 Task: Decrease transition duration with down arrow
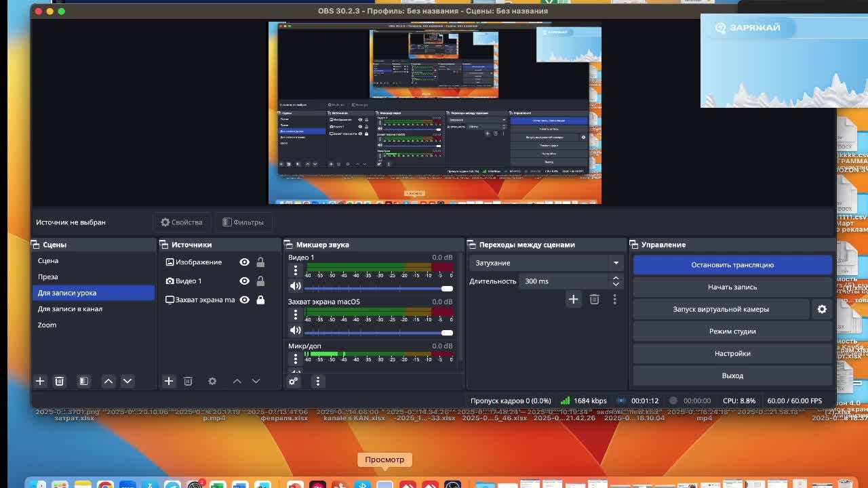point(616,284)
